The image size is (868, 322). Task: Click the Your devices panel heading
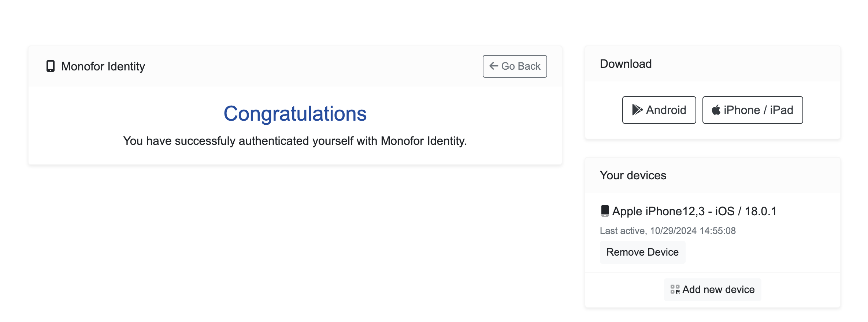[x=633, y=175]
